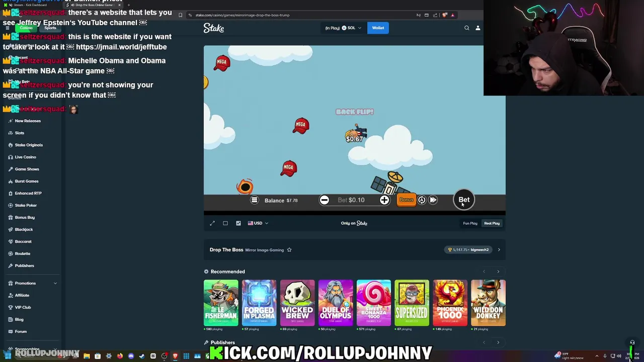
Task: Open VIP Club in sidebar
Action: pos(32,307)
